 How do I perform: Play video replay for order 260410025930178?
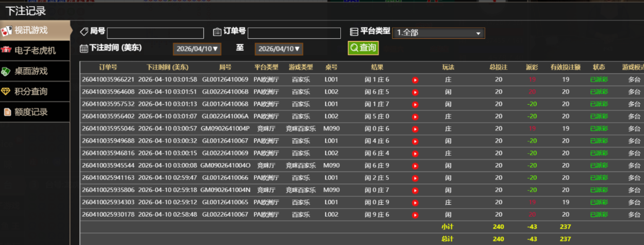click(415, 215)
